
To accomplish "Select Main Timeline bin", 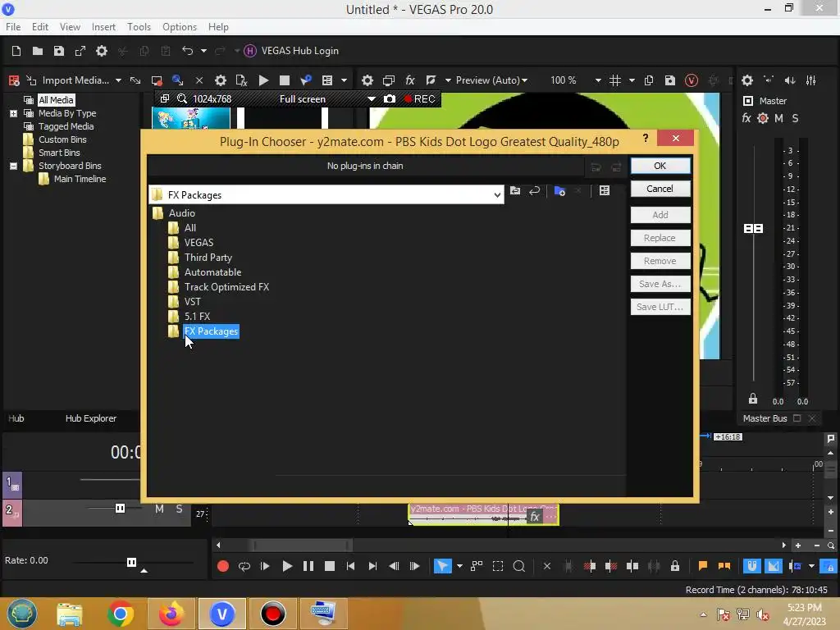I will pyautogui.click(x=80, y=179).
